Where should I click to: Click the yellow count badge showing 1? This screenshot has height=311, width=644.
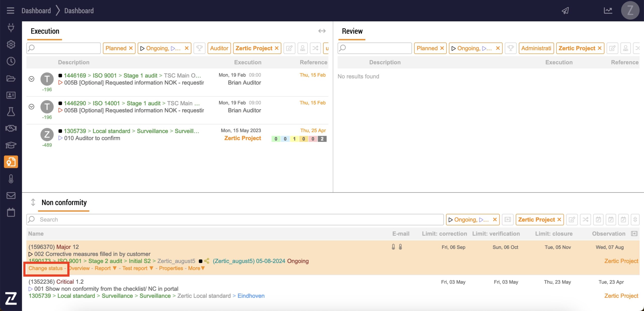point(294,139)
